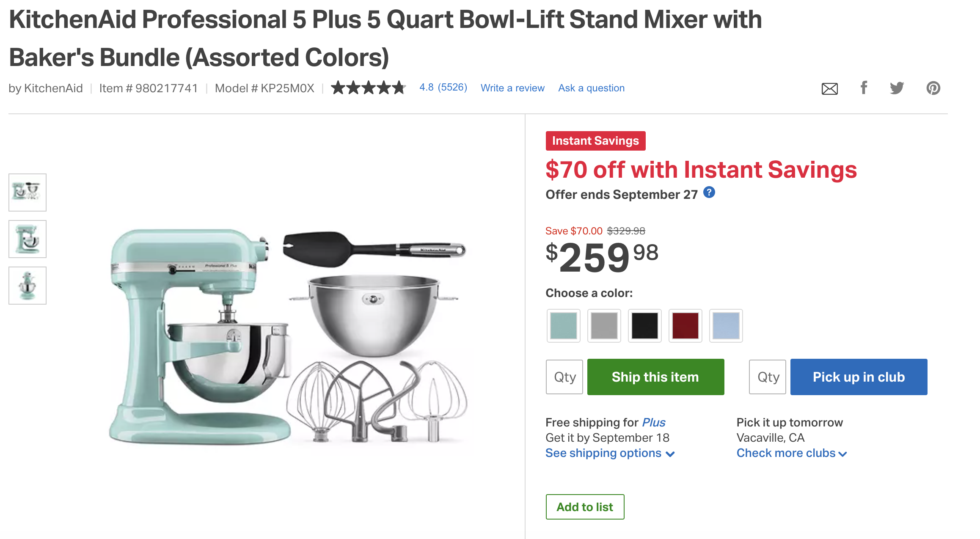Click the offer details question mark icon
The width and height of the screenshot is (980, 539).
click(x=709, y=192)
